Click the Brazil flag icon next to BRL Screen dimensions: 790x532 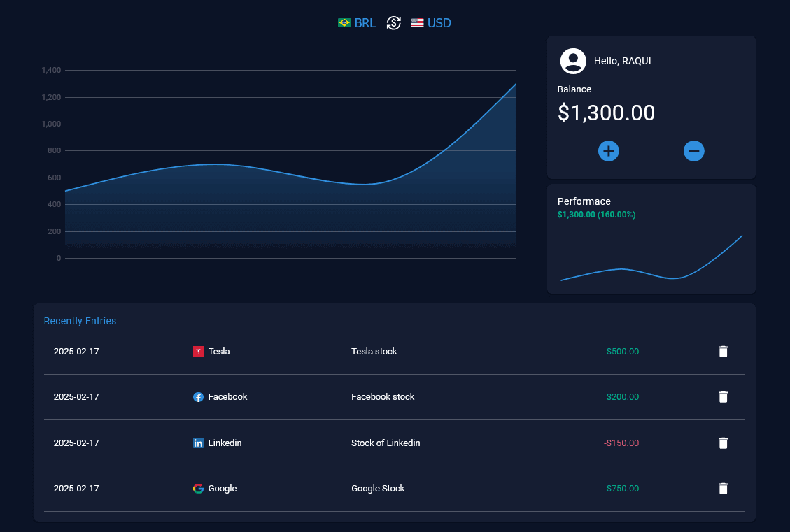tap(344, 22)
